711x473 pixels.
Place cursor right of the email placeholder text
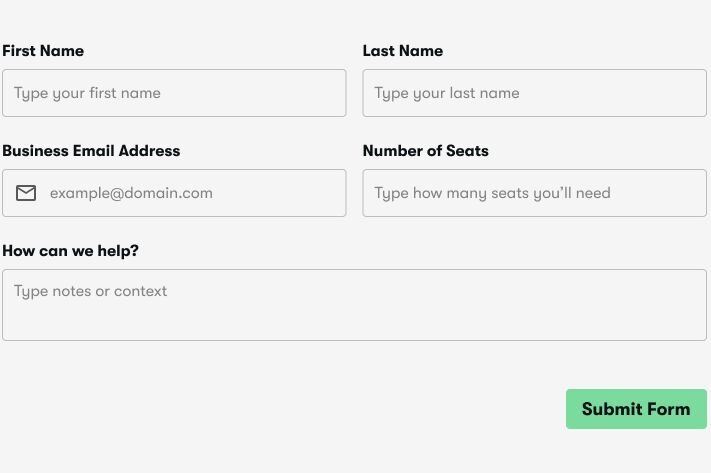[x=280, y=193]
